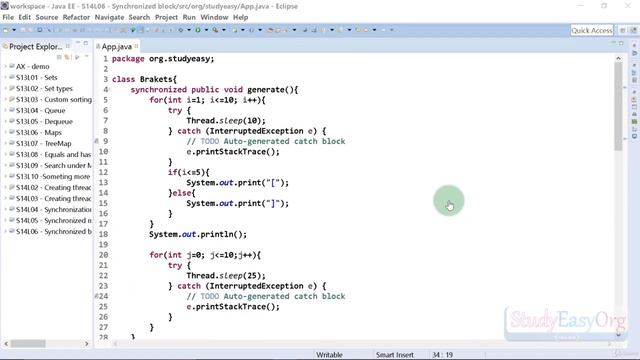640x360 pixels.
Task: Open the dropdown arrow beside the New icon
Action: pos(14,30)
